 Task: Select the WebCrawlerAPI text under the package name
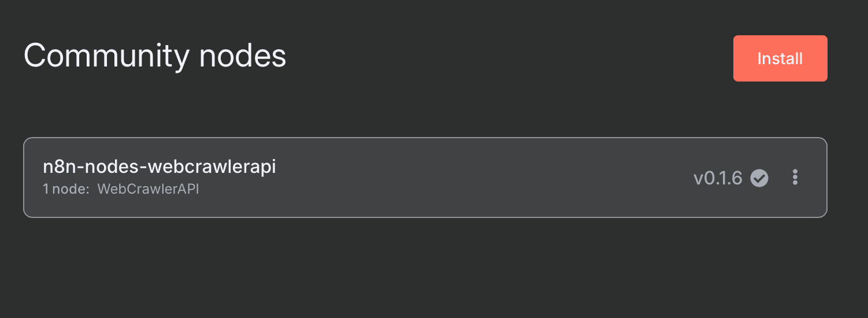pyautogui.click(x=148, y=189)
